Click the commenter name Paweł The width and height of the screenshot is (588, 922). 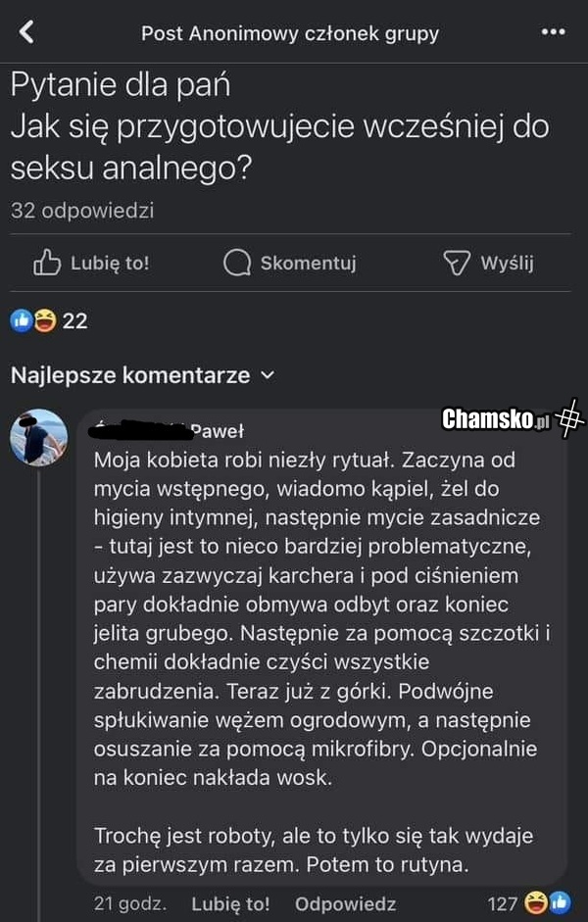(x=216, y=430)
